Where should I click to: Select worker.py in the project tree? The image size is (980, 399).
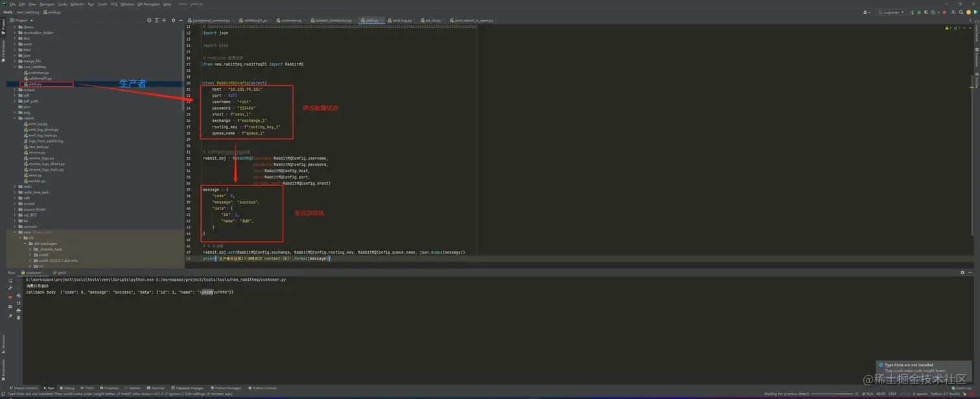point(36,181)
